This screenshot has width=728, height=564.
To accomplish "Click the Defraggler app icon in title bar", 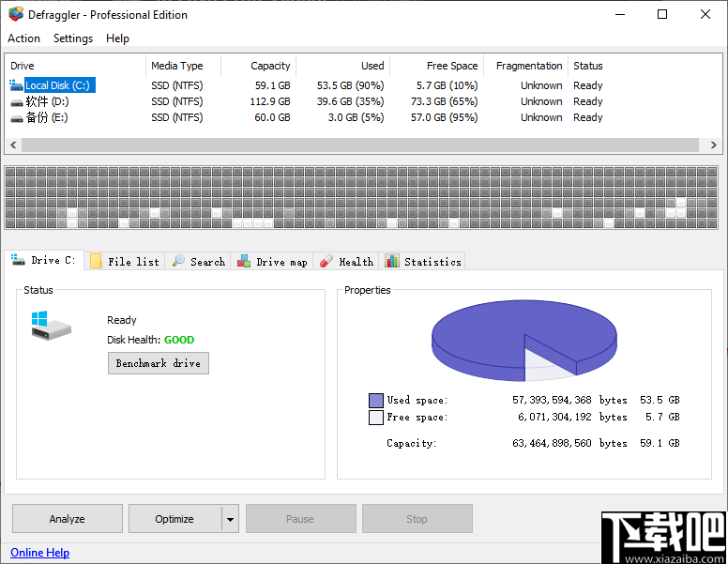I will pos(16,14).
